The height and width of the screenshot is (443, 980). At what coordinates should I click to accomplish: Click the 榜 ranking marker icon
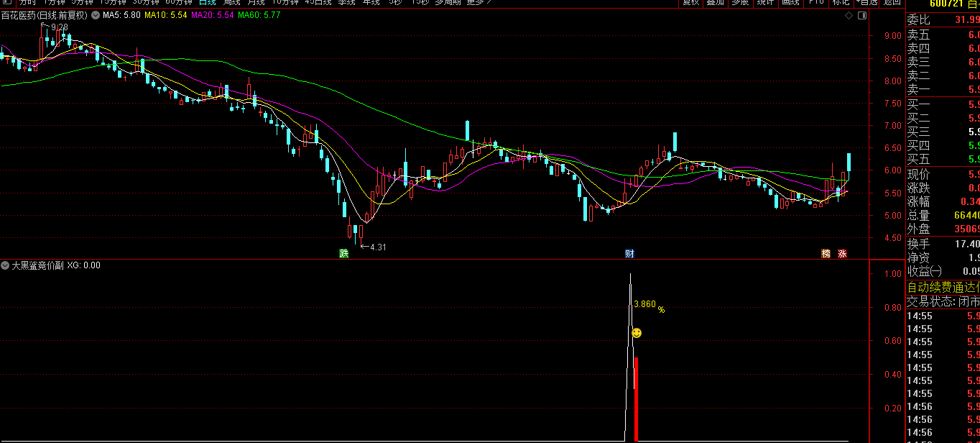826,253
